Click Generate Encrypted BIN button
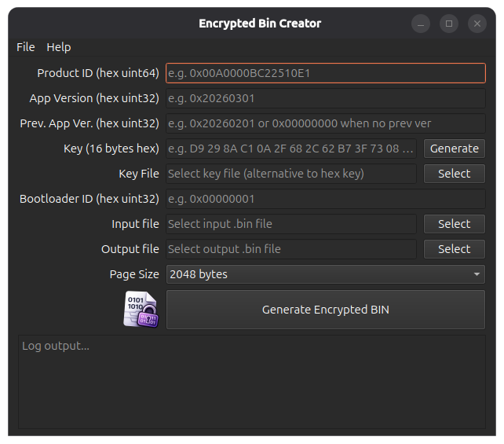 (325, 310)
